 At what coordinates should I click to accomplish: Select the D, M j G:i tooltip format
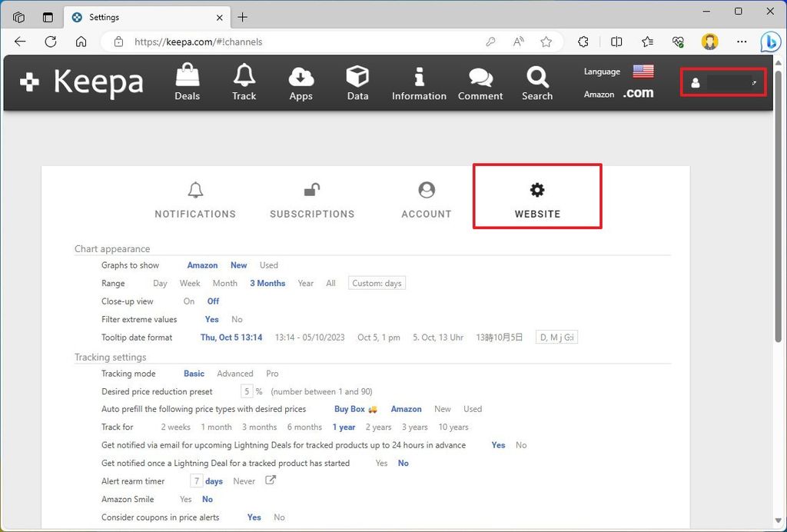[556, 337]
